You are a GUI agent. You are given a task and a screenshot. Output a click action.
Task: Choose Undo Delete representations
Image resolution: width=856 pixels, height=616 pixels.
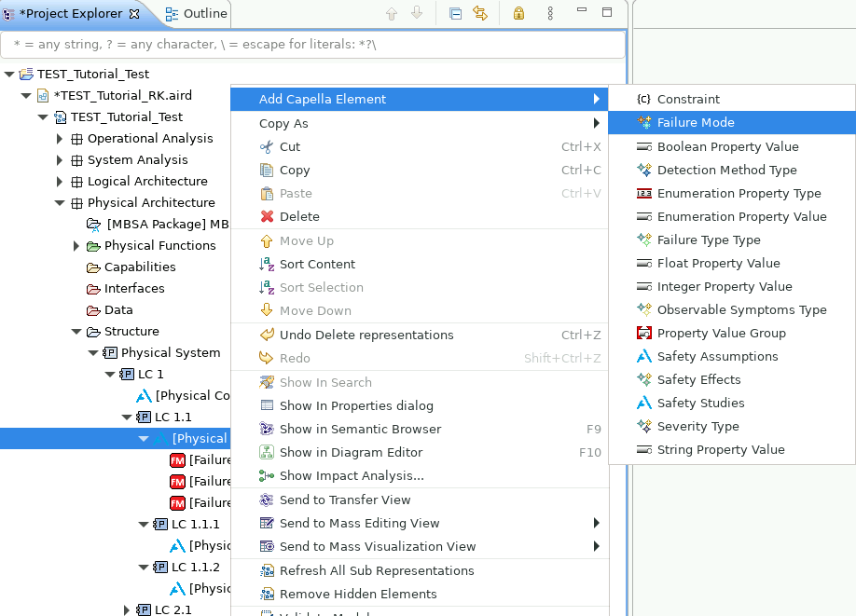tap(420, 335)
